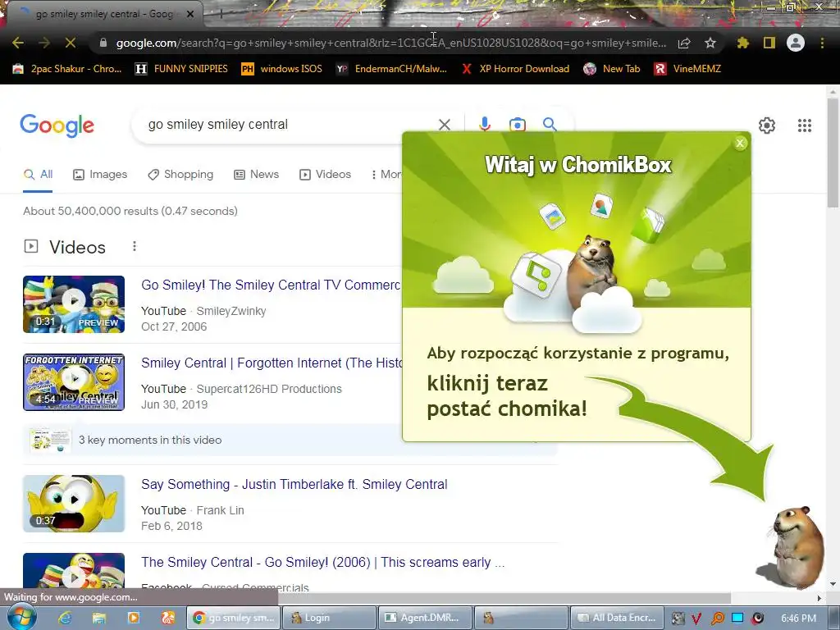Clear the Google search box with X

tap(444, 125)
